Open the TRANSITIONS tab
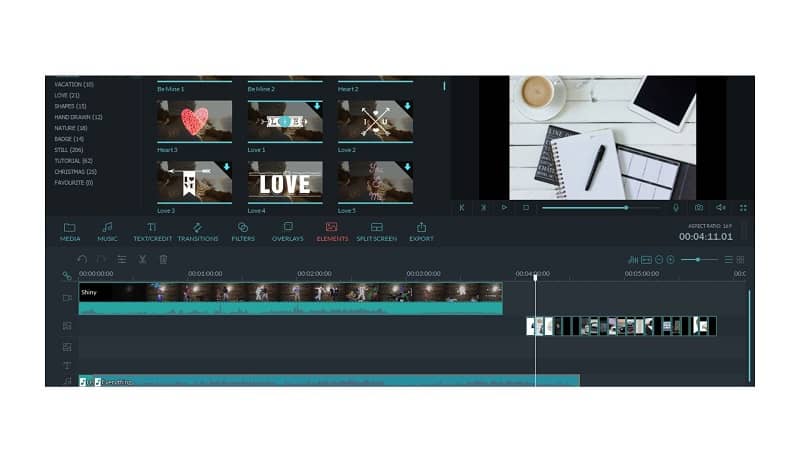The image size is (800, 450). point(197,232)
